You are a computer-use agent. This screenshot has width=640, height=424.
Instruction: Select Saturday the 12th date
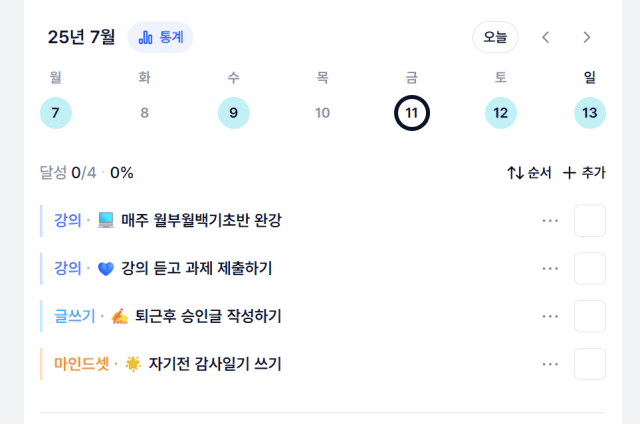[501, 113]
